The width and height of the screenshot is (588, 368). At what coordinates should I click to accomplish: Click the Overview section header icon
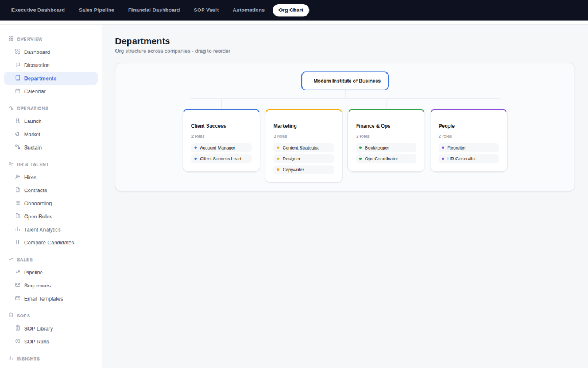click(x=11, y=39)
